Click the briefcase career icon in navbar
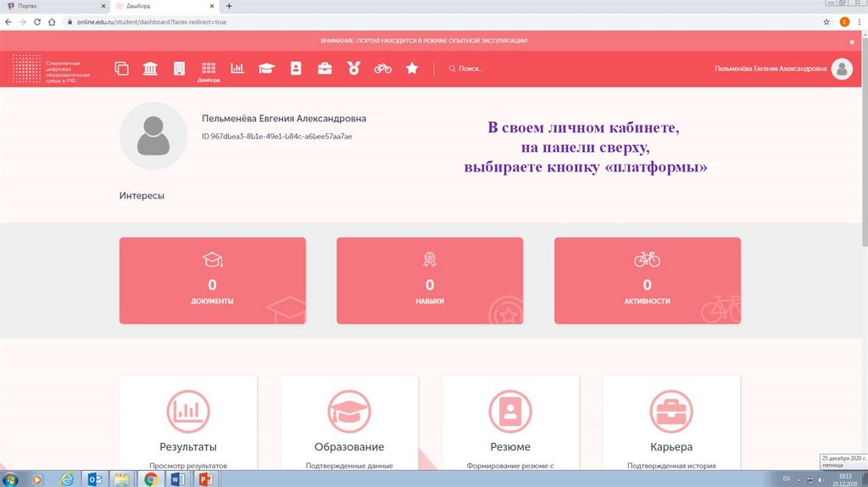 pyautogui.click(x=325, y=69)
